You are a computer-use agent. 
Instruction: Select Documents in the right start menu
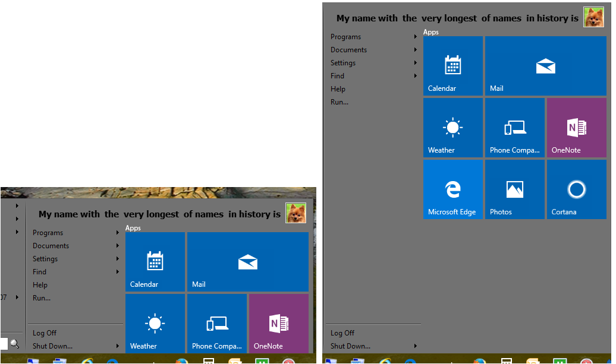click(x=348, y=50)
